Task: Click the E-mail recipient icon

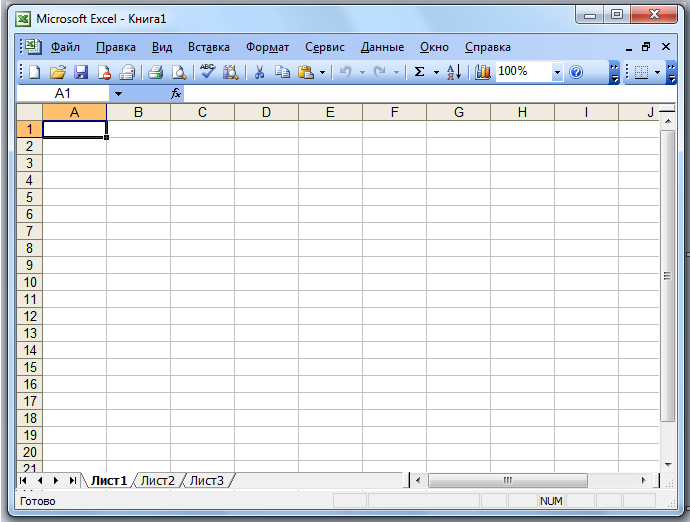Action: [128, 72]
